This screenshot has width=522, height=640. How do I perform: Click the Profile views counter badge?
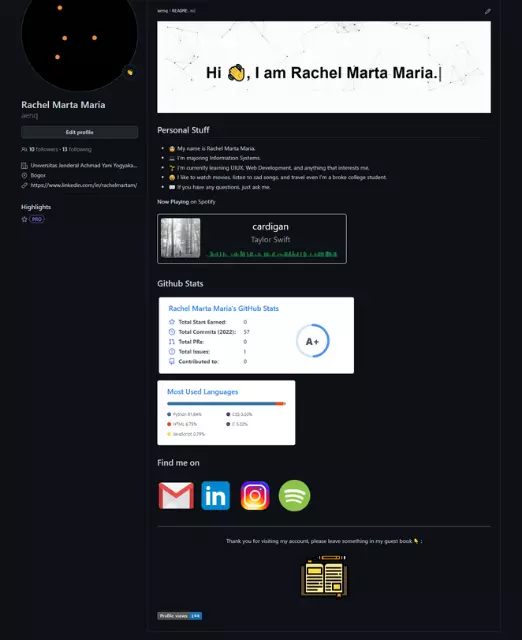tap(180, 616)
